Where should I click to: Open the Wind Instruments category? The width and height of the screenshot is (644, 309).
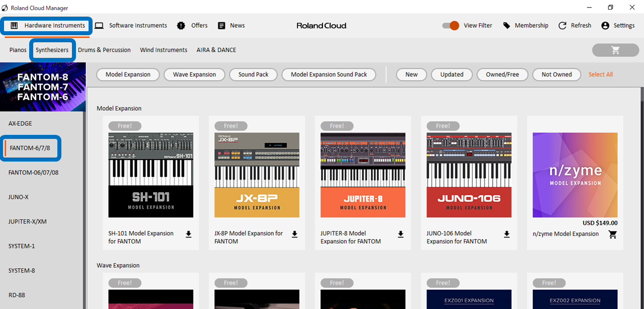pos(164,50)
